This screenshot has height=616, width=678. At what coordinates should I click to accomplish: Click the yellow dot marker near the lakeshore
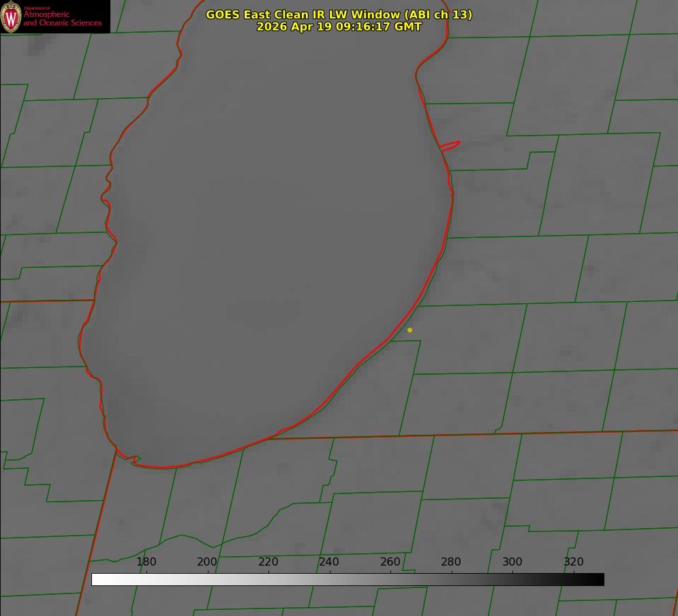410,330
